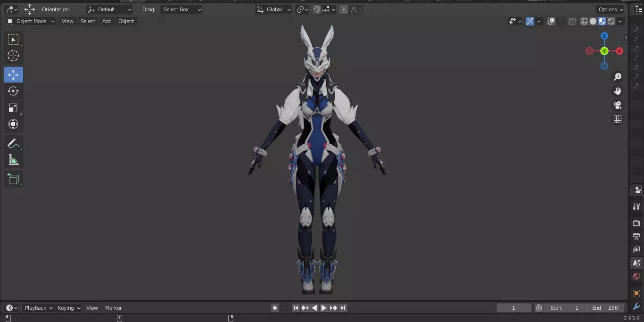Open the Add menu
The width and height of the screenshot is (644, 322).
pyautogui.click(x=107, y=21)
